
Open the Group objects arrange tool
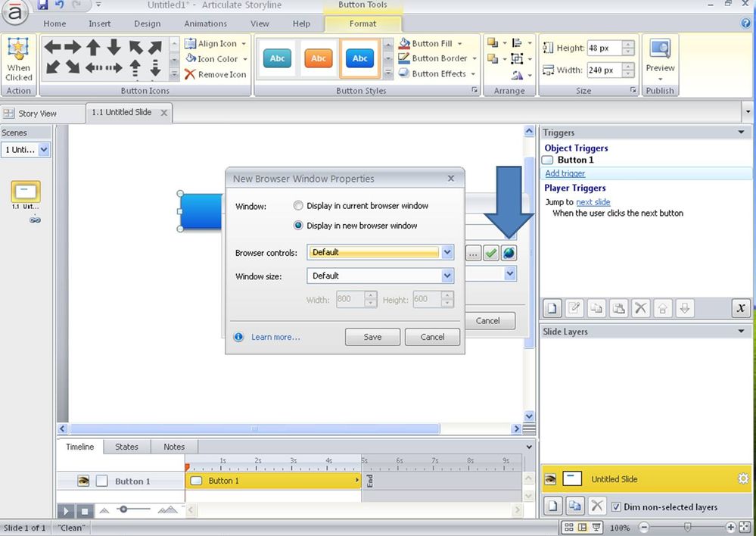click(517, 59)
